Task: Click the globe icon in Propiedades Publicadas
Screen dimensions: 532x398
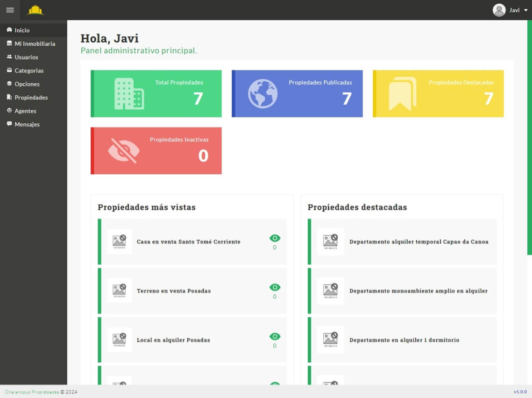Action: 262,94
